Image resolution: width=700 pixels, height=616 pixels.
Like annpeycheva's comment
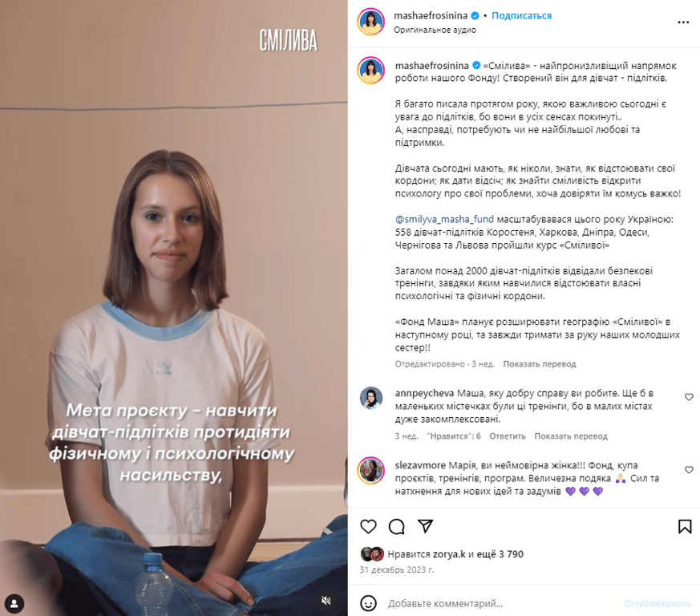pos(689,397)
